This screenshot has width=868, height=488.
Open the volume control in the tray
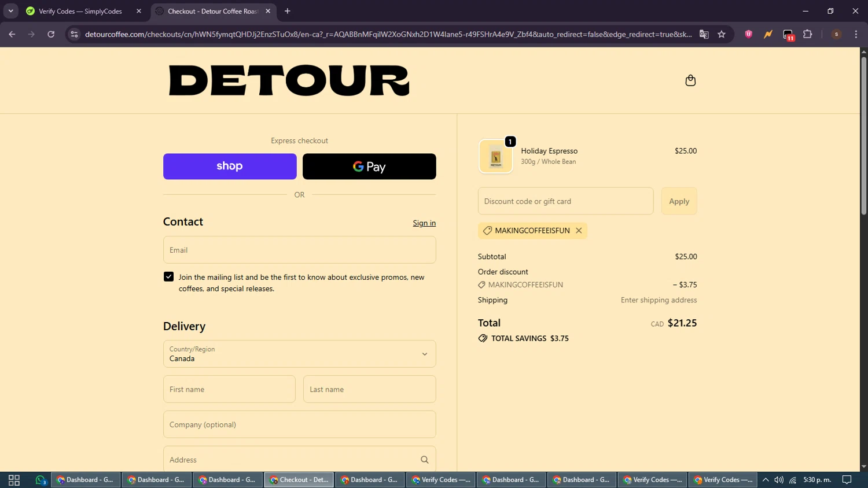[779, 480]
